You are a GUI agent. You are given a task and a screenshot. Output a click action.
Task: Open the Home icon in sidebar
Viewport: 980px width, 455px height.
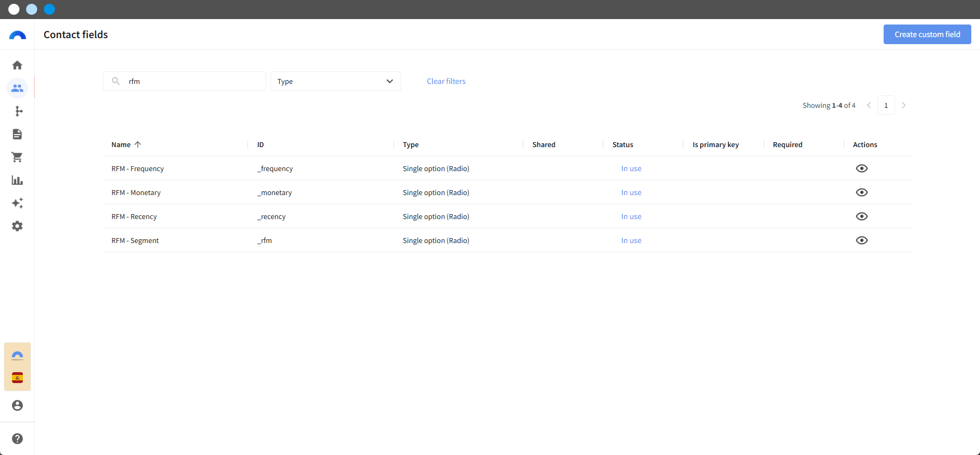pyautogui.click(x=17, y=65)
